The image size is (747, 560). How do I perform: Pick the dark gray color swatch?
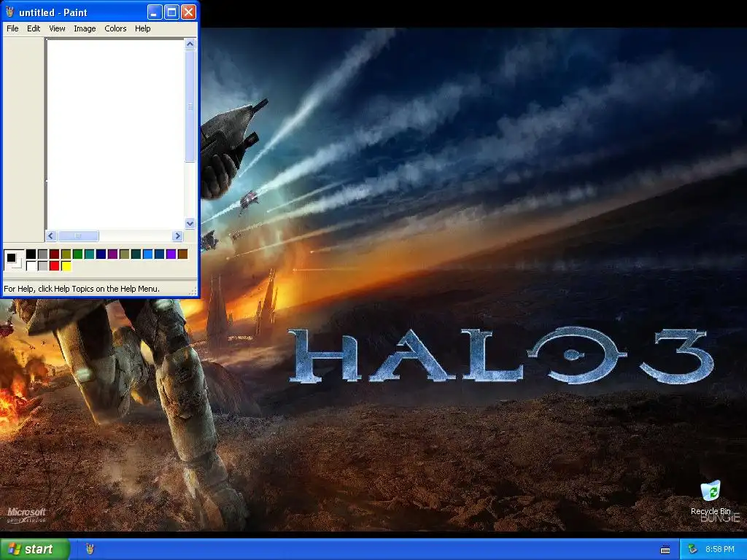pyautogui.click(x=43, y=254)
